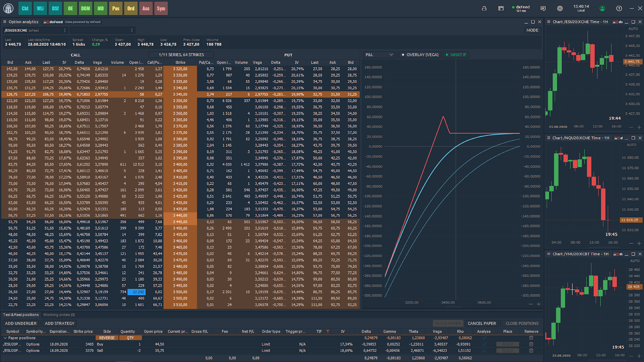The image size is (644, 362).
Task: Open the DOM panel button
Action: tap(85, 8)
